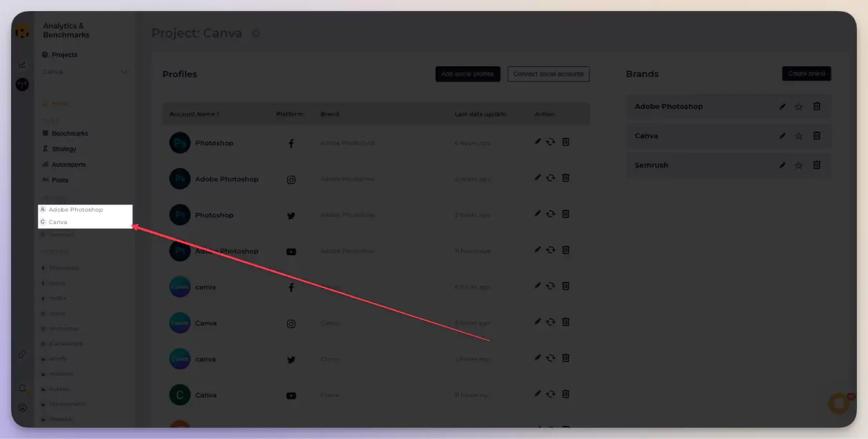Click the Last data update column header
The width and height of the screenshot is (868, 439).
pyautogui.click(x=480, y=114)
